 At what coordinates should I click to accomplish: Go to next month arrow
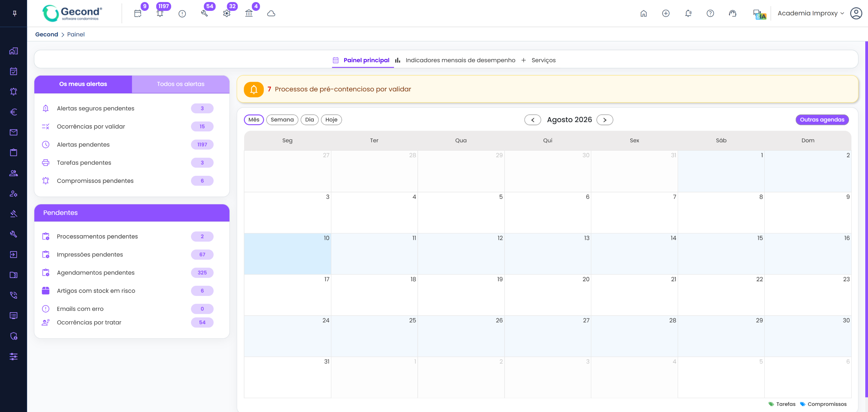click(605, 120)
